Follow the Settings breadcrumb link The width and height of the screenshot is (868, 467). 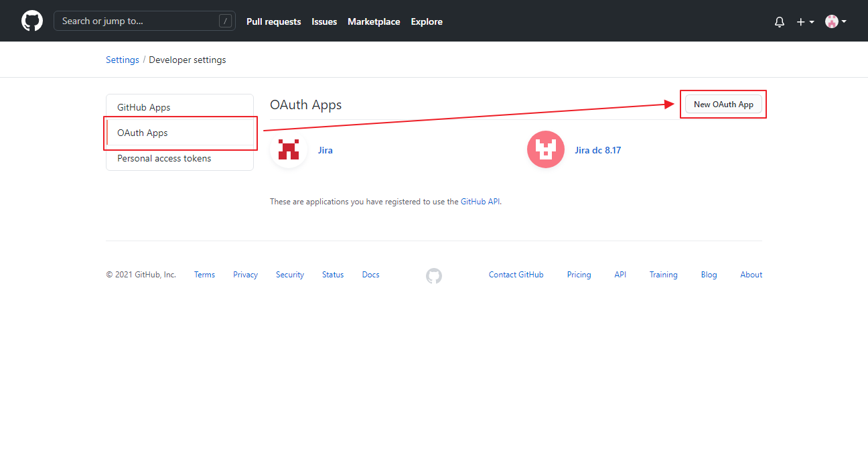(123, 60)
